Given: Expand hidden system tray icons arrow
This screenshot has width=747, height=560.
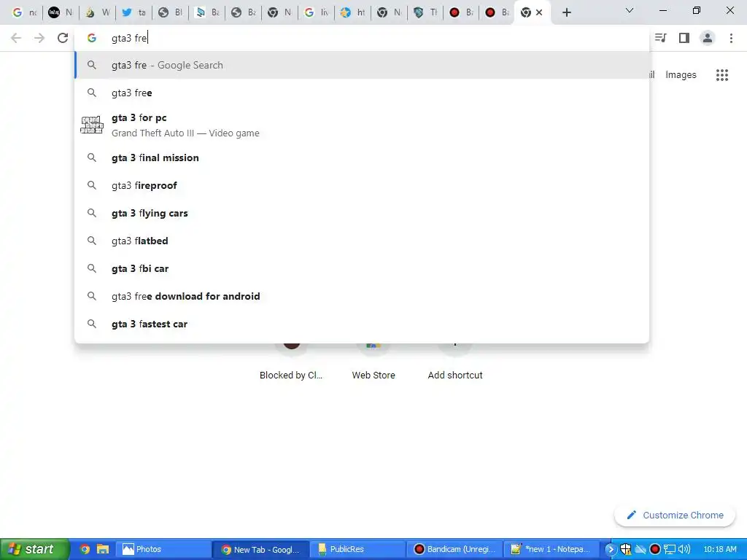Looking at the screenshot, I should (611, 550).
